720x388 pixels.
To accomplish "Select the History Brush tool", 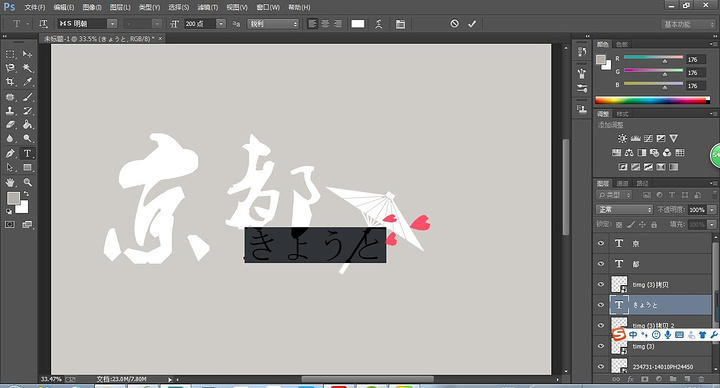I will 28,111.
